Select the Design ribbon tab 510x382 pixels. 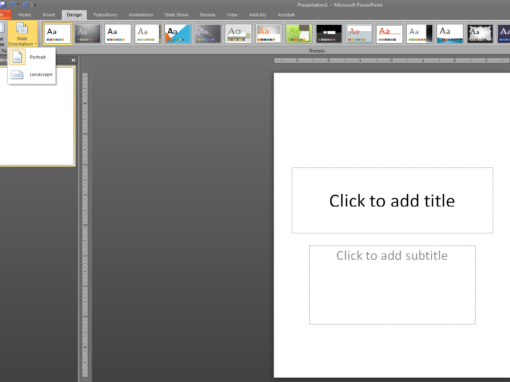pyautogui.click(x=74, y=15)
